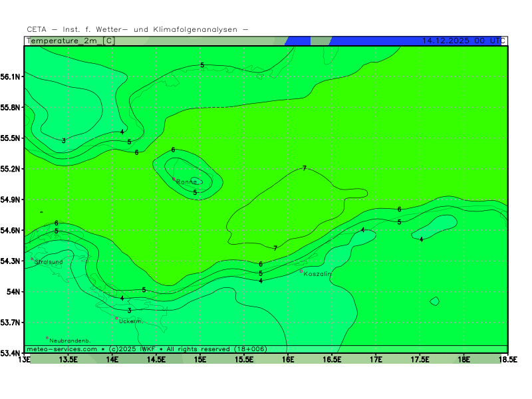
Task: Click the Stralsund city marker dot
Action: pos(32,259)
